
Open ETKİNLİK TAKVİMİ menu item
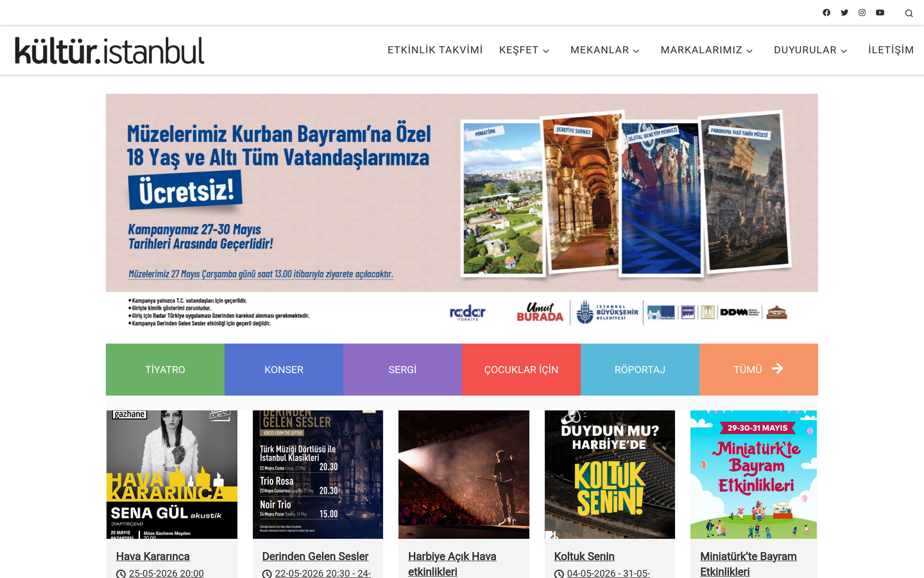435,50
